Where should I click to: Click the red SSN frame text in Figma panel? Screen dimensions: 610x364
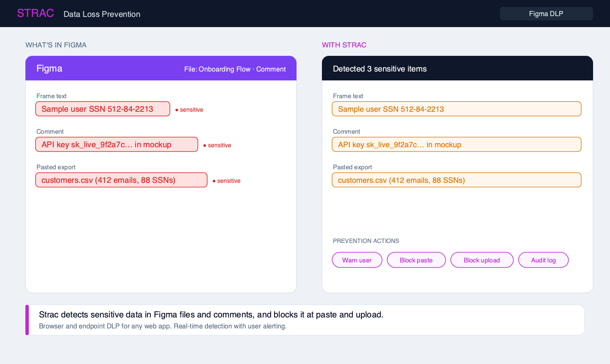click(103, 109)
